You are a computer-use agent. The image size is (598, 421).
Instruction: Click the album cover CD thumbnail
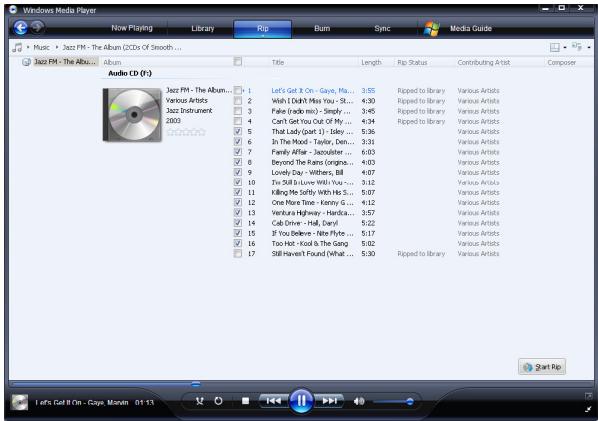[x=132, y=115]
